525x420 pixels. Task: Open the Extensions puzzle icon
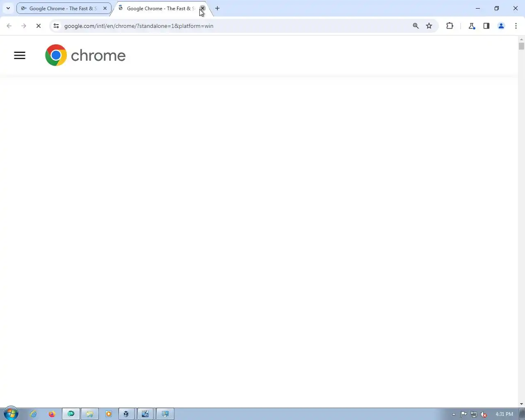(x=450, y=26)
